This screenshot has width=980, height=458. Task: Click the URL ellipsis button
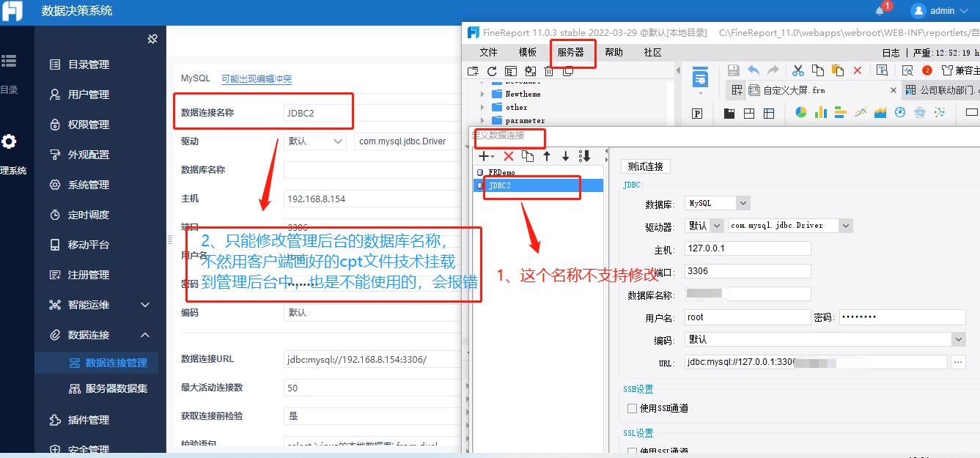tap(957, 361)
